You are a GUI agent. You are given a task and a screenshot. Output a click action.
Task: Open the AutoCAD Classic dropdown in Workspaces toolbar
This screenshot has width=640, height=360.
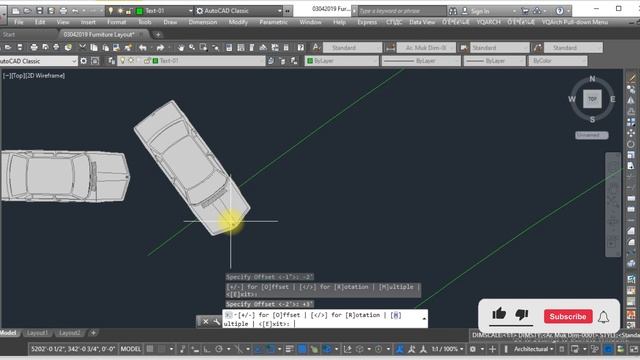pos(38,61)
